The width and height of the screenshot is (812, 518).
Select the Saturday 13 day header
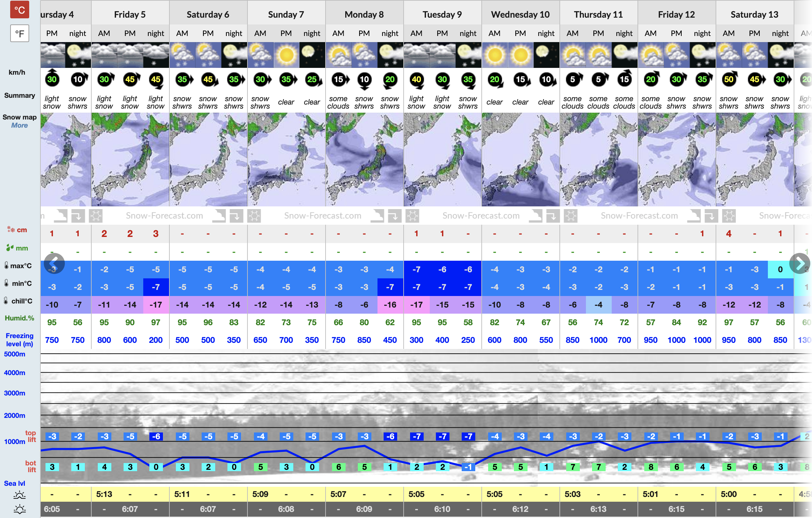(x=754, y=15)
